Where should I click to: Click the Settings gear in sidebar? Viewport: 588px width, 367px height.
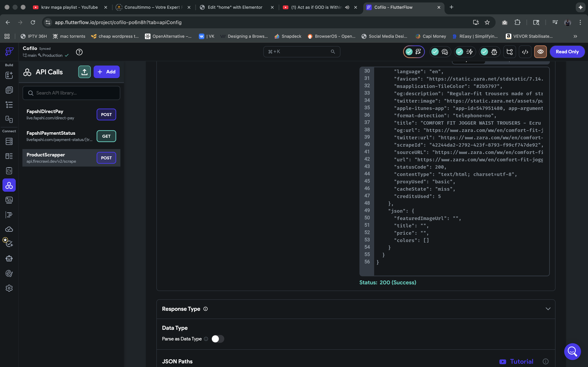pyautogui.click(x=9, y=288)
